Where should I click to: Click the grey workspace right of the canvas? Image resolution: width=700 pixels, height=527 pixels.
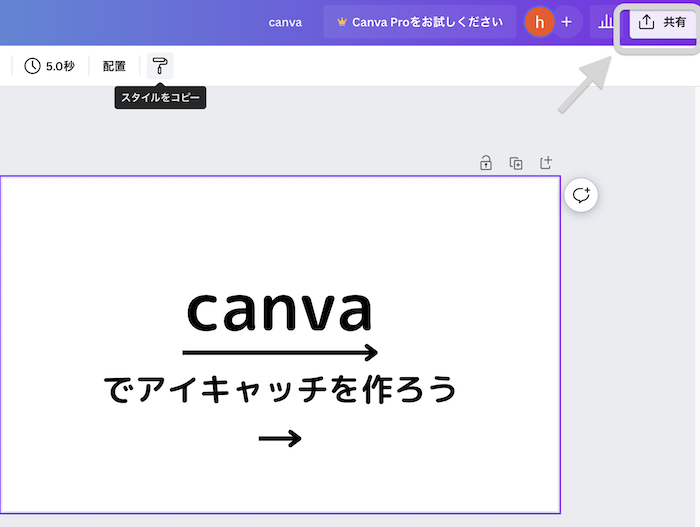point(630,350)
